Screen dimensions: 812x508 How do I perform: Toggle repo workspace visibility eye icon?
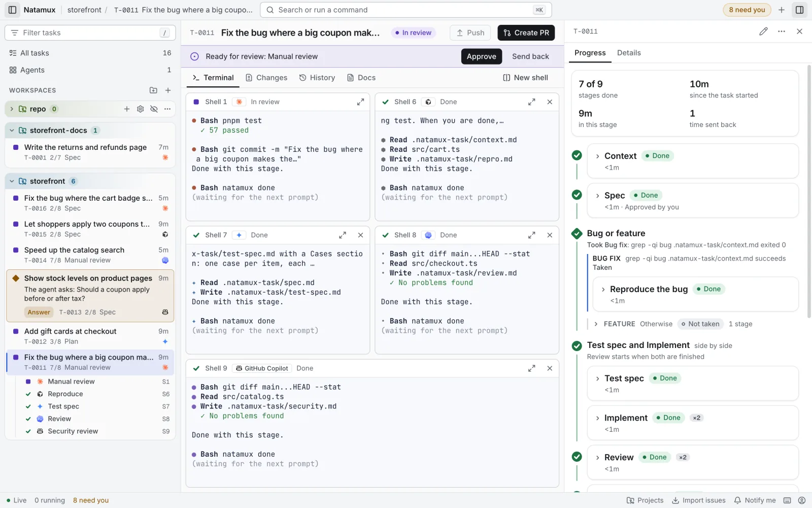coord(154,109)
